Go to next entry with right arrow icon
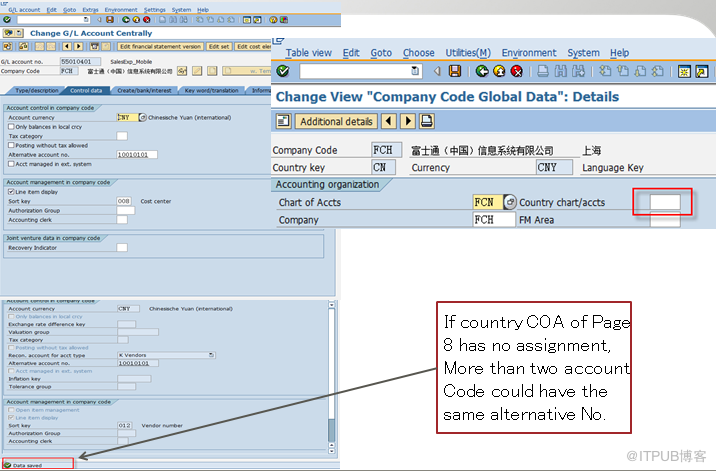The image size is (716, 471). (406, 121)
